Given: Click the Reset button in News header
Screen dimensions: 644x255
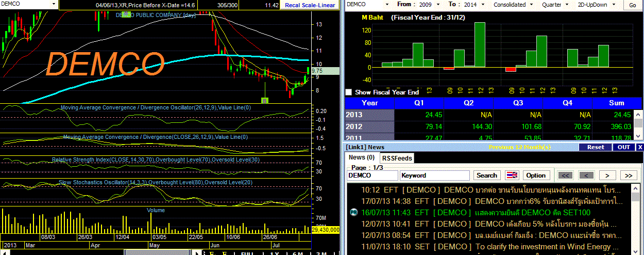Looking at the screenshot, I should click(596, 147).
